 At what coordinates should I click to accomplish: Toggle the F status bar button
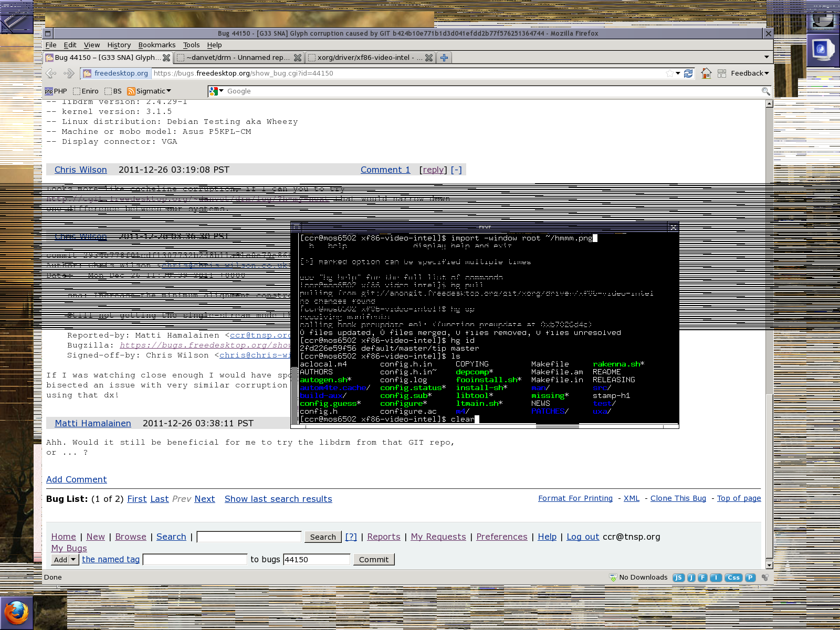[x=702, y=577]
